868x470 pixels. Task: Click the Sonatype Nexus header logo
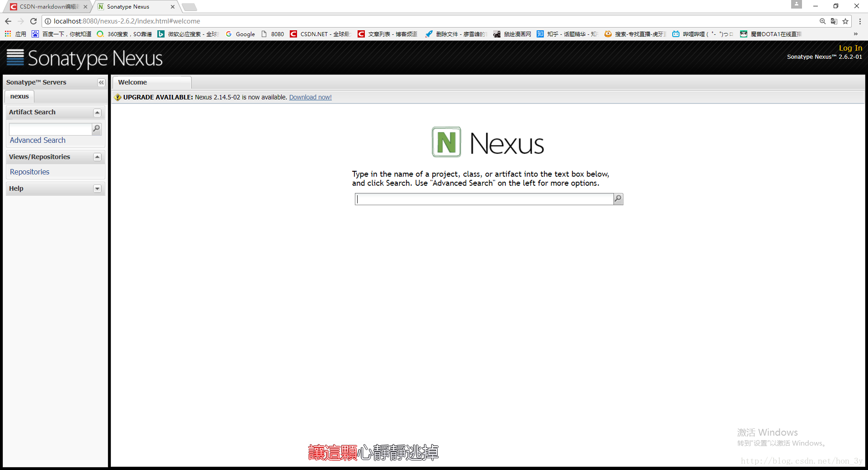(x=84, y=58)
